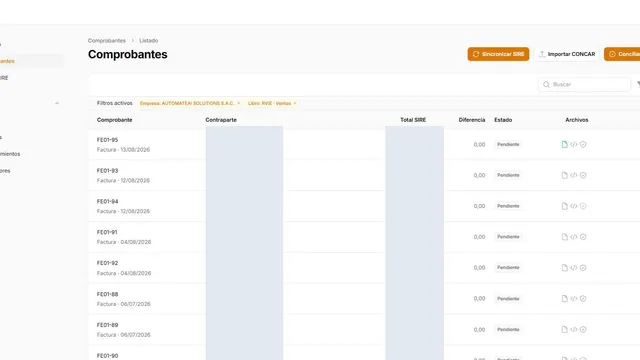Open the document file icon for FE01-91
This screenshot has width=640, height=360.
click(x=564, y=237)
